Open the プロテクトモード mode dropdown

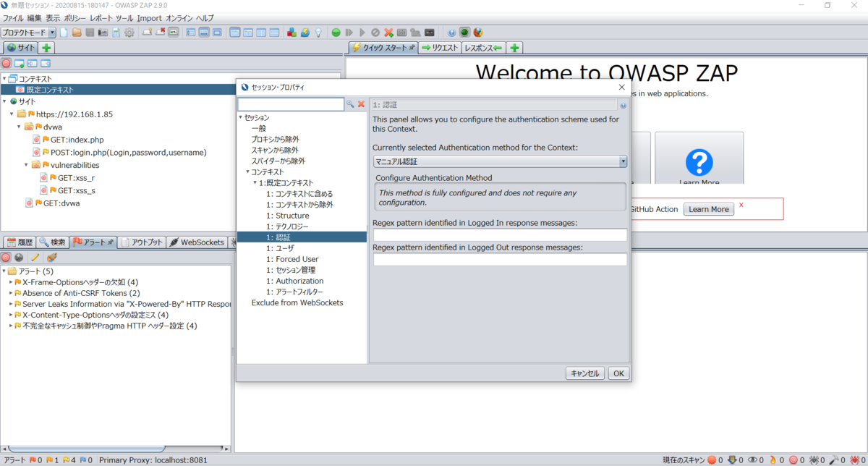(x=28, y=33)
